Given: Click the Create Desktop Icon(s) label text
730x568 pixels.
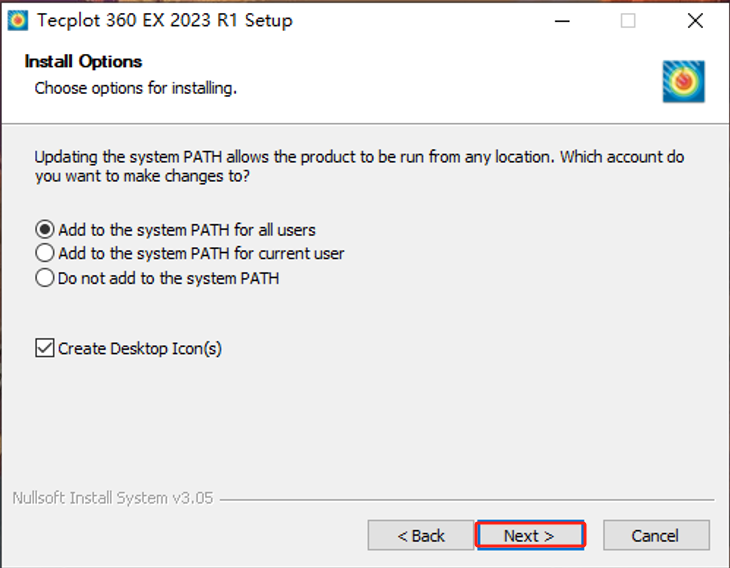Looking at the screenshot, I should coord(140,349).
